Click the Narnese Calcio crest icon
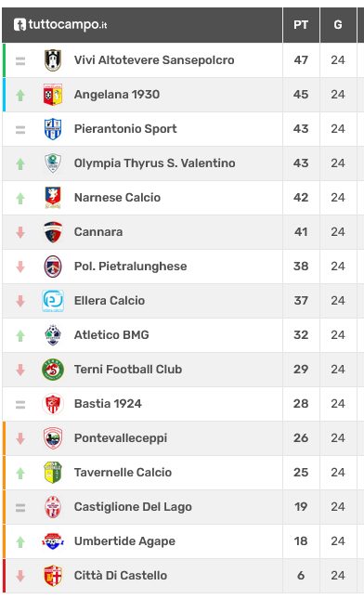The width and height of the screenshot is (364, 599). coord(53,198)
